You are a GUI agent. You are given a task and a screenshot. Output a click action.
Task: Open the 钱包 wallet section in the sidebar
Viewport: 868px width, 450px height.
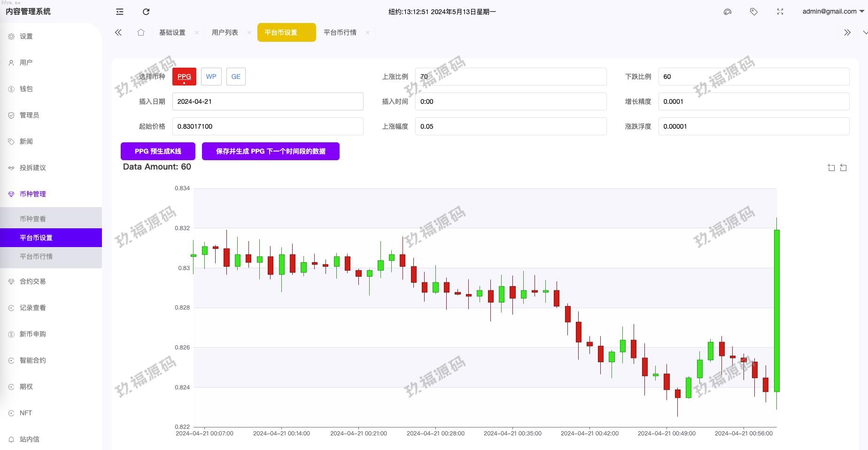click(25, 89)
